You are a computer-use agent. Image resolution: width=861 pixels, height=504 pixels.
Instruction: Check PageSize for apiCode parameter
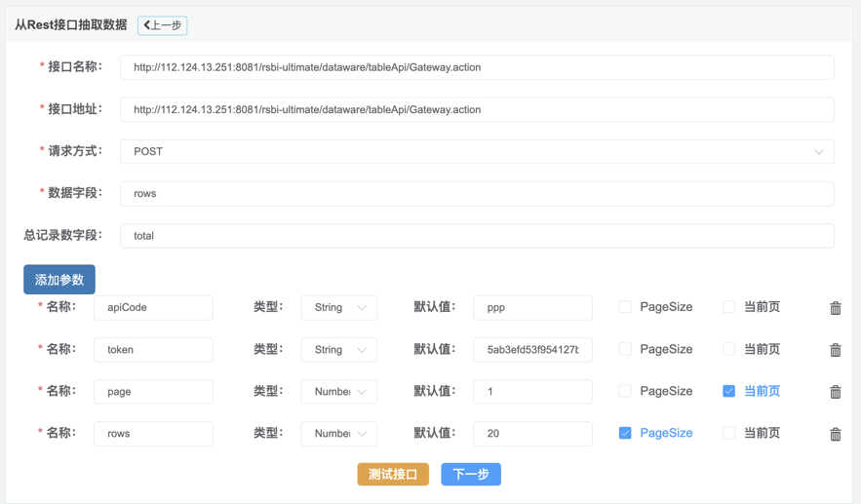[x=625, y=307]
